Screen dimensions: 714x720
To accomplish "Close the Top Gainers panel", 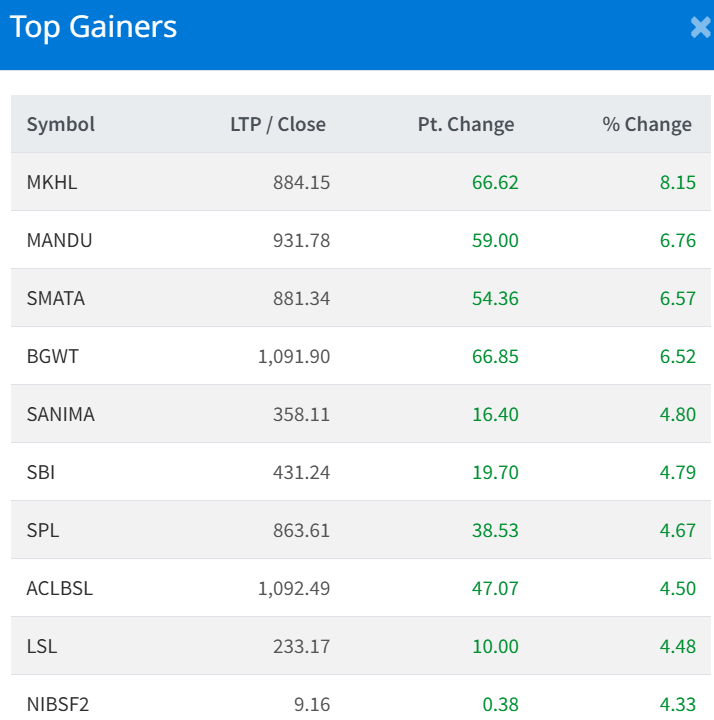I will click(x=700, y=28).
